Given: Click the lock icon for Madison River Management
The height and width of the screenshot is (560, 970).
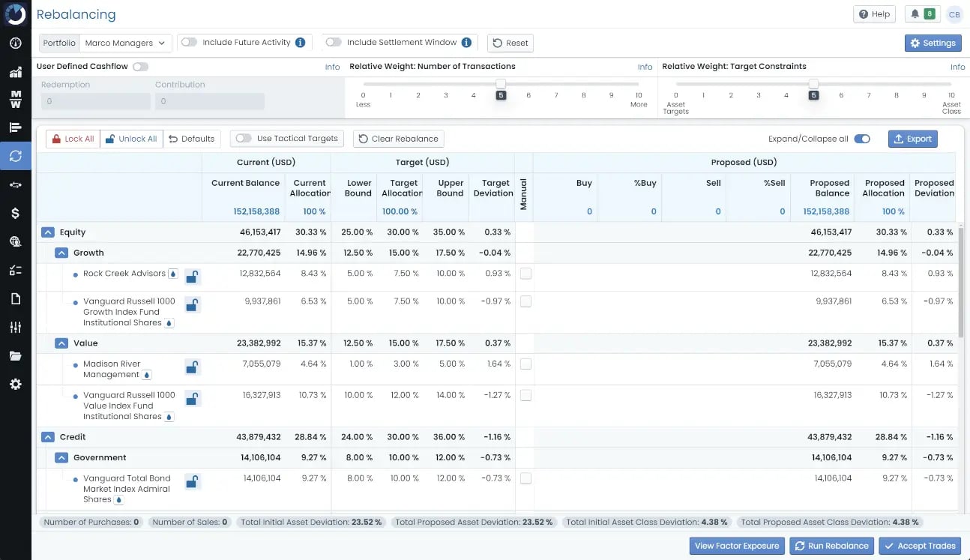Looking at the screenshot, I should tap(192, 367).
